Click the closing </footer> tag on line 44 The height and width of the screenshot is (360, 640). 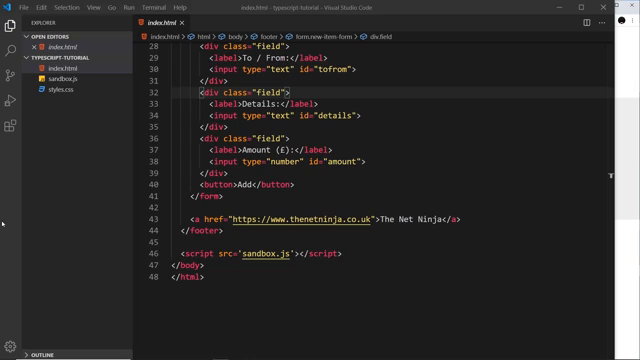[x=202, y=231]
